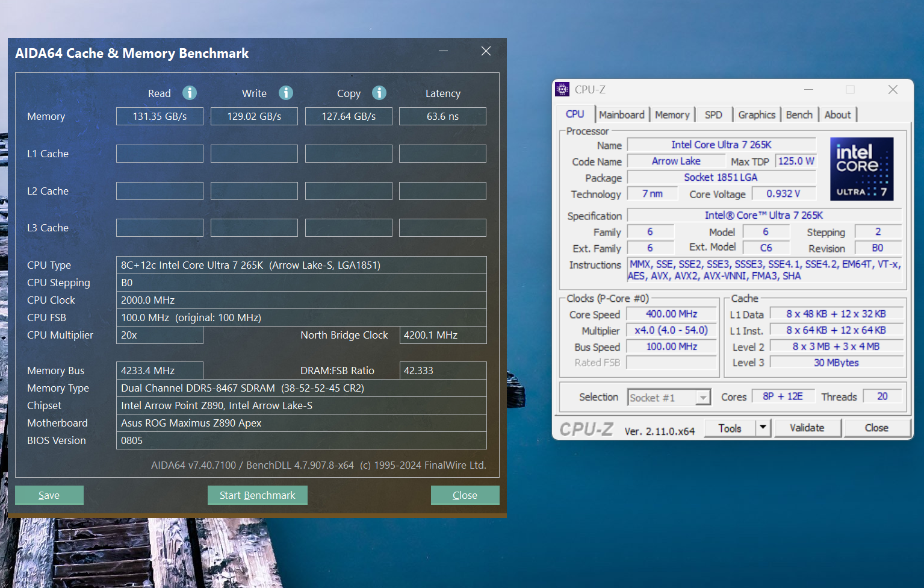Click the BIOS Version 0805 field
This screenshot has width=924, height=588.
(301, 440)
